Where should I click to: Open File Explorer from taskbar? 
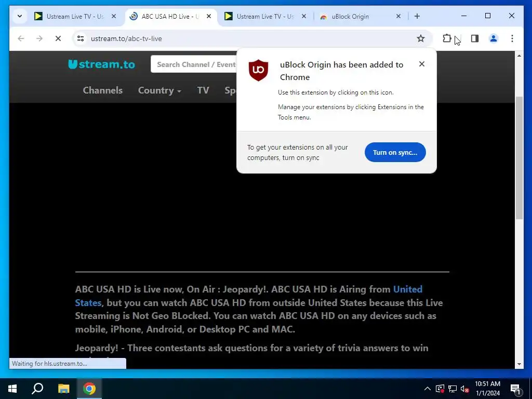pos(63,389)
